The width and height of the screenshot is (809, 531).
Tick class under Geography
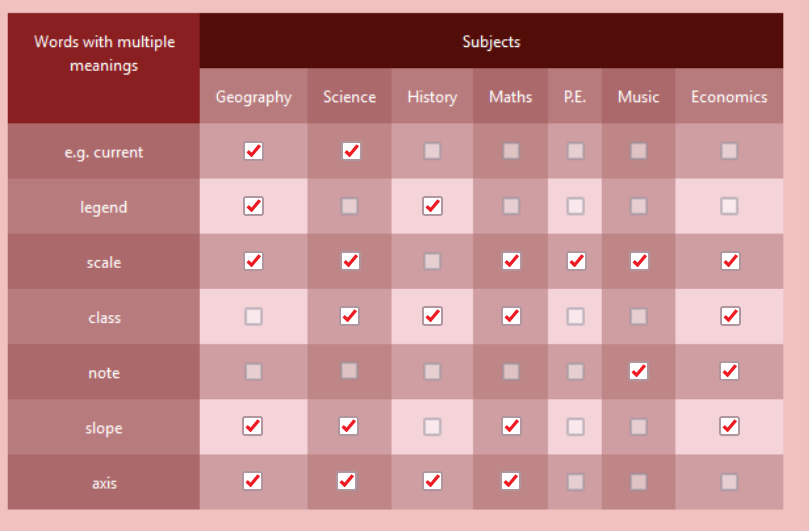pos(253,316)
